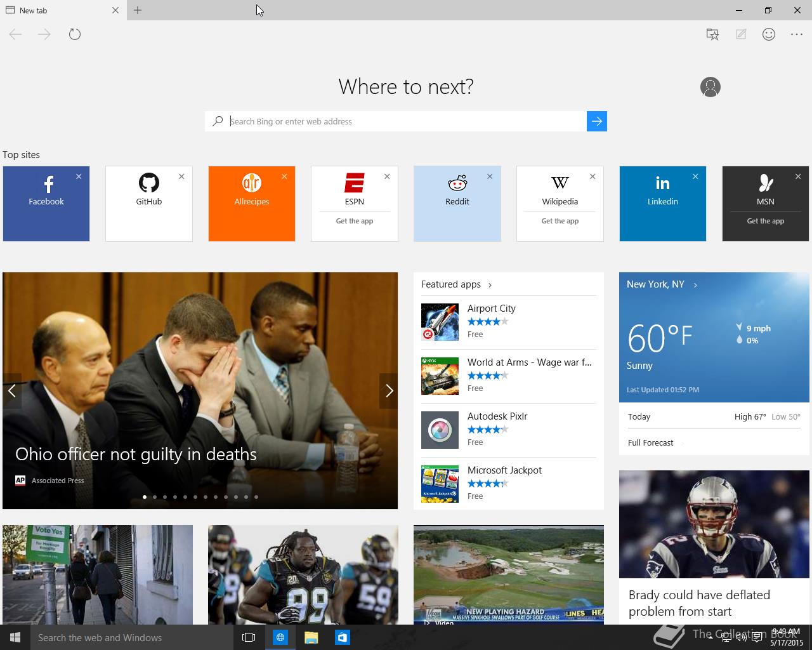Open Task View in the taskbar
812x650 pixels.
(x=249, y=637)
